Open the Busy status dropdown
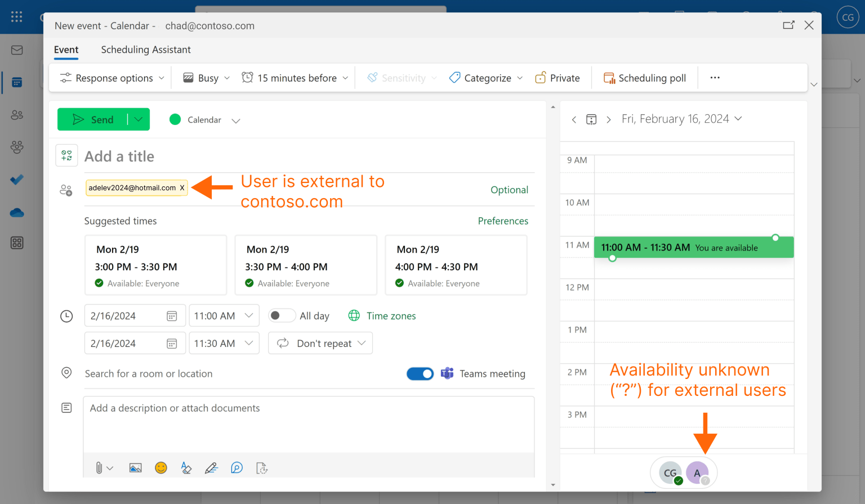The height and width of the screenshot is (504, 865). point(207,78)
